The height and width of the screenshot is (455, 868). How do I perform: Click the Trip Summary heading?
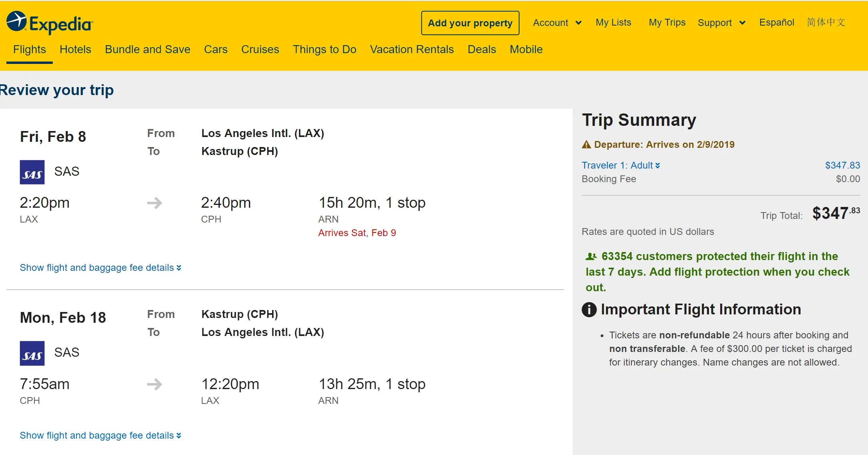(639, 120)
